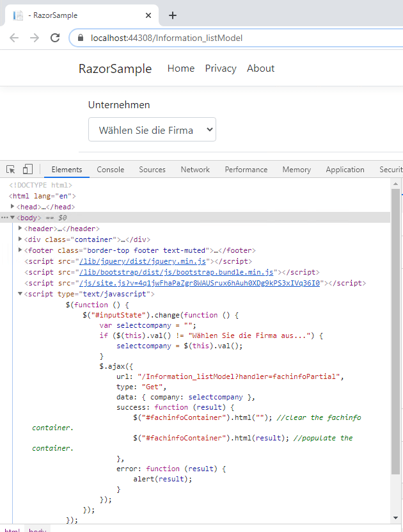The height and width of the screenshot is (532, 403).
Task: Activate the inspect element picker icon
Action: [10, 169]
